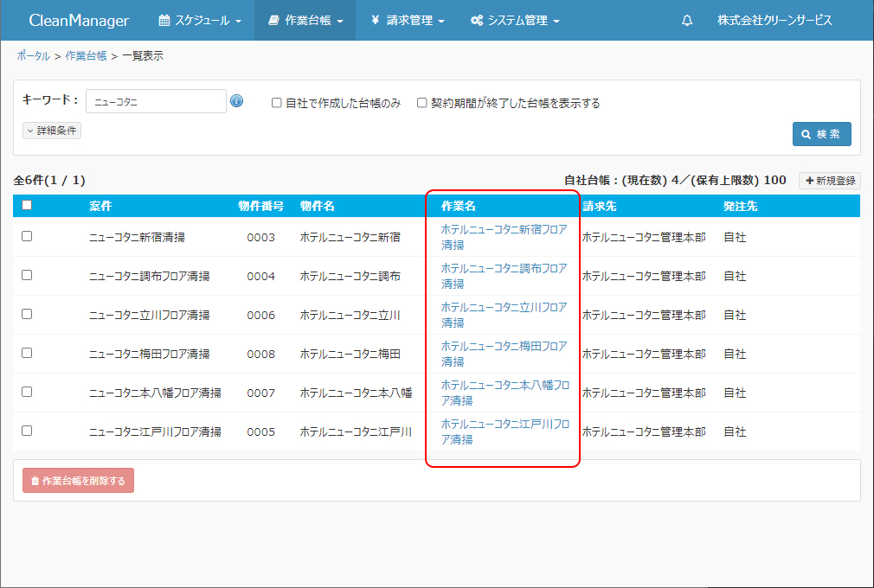Enable 自社で作成した台帳のみ checkbox
The image size is (874, 588).
coord(277,102)
